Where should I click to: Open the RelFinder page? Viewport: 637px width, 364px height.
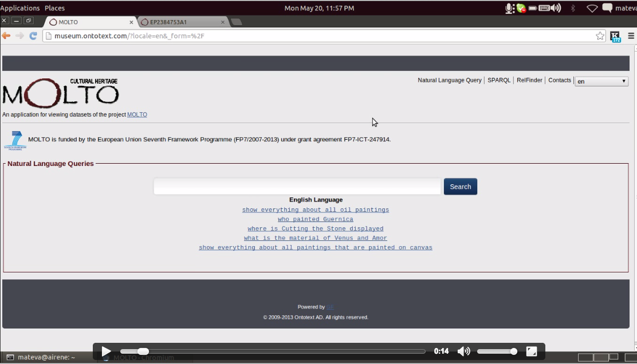(x=529, y=80)
